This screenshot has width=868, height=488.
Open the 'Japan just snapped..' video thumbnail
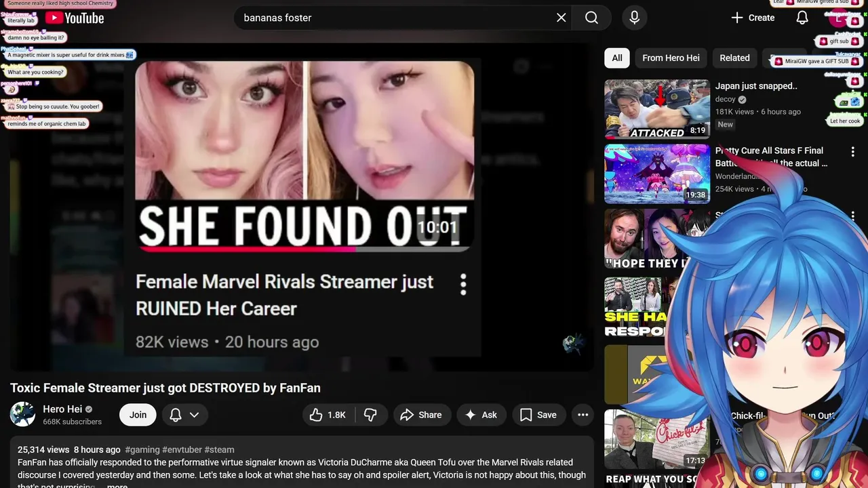(x=657, y=109)
